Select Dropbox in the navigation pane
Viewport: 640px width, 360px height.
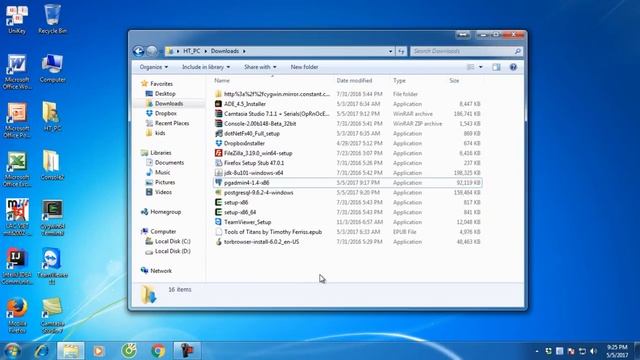click(165, 113)
